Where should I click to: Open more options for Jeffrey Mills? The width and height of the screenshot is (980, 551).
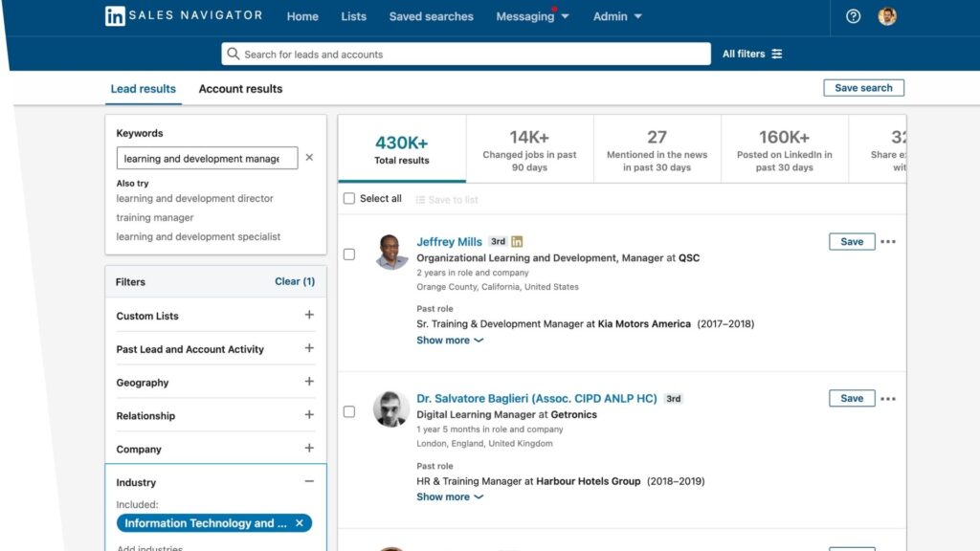click(888, 242)
